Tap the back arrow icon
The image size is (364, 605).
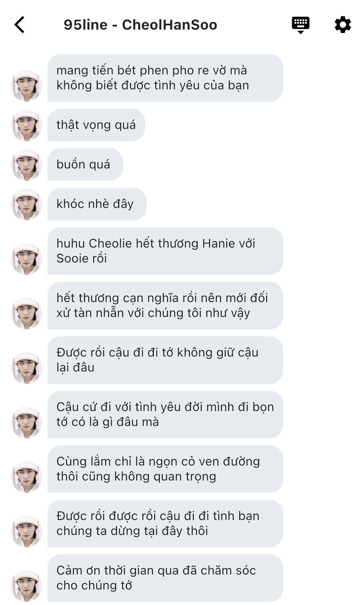pos(20,25)
